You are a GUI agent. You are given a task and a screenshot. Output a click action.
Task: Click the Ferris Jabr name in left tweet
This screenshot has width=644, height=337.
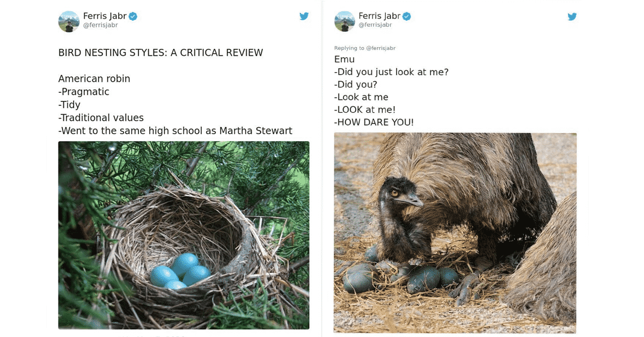pos(105,16)
